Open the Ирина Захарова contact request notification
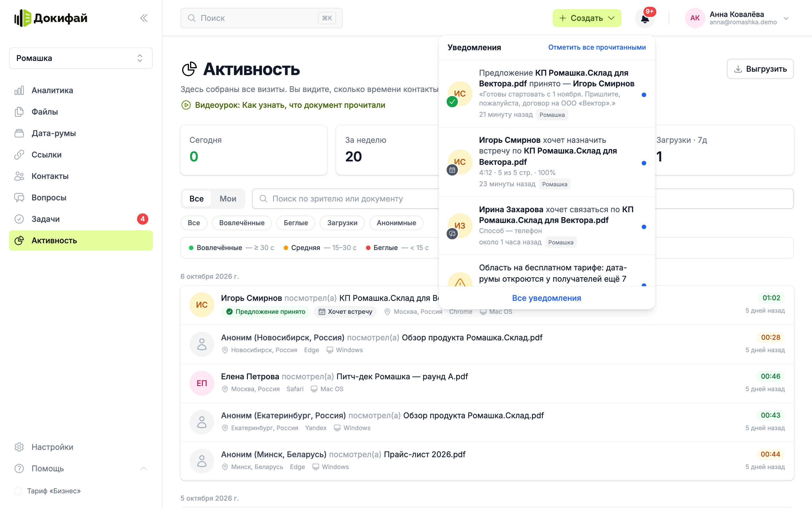Viewport: 812px width, 508px height. 547,226
